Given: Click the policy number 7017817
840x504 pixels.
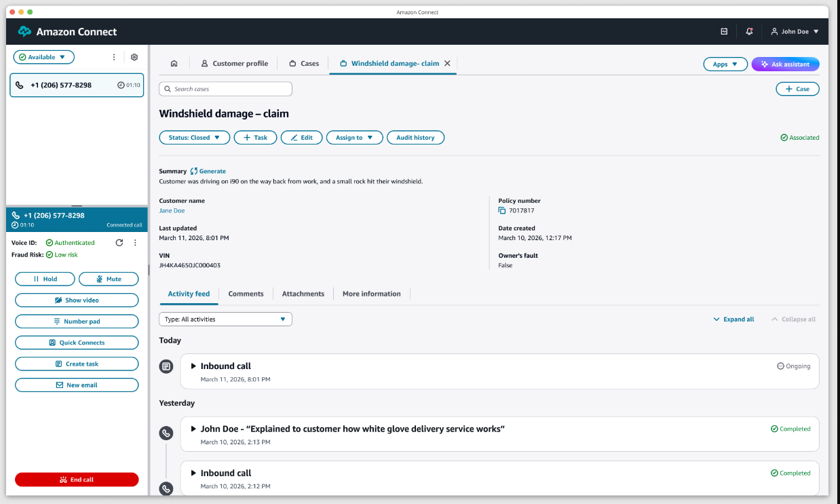Looking at the screenshot, I should click(x=522, y=210).
